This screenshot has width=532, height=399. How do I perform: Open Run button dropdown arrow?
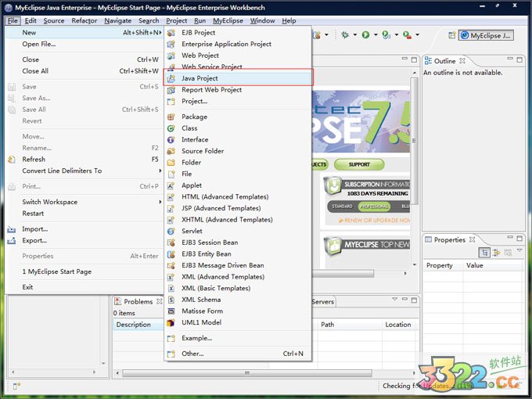tap(376, 34)
